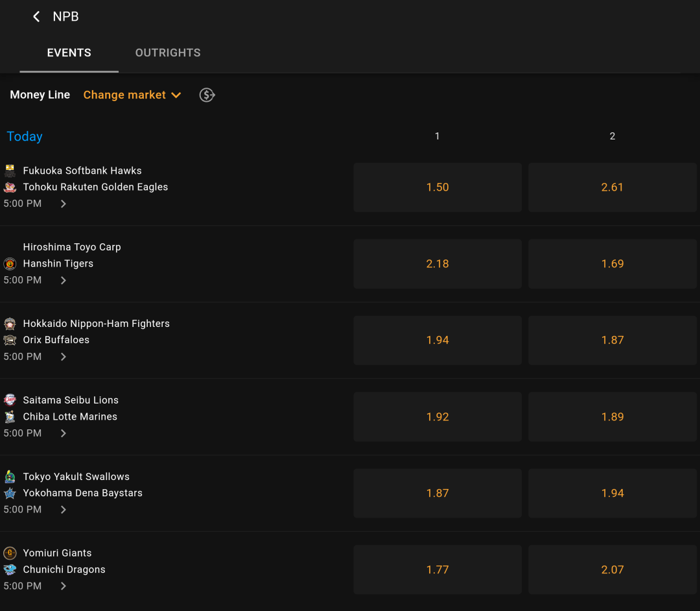Click the 5:00 PM time under Yokohama Dena Baystars
The width and height of the screenshot is (700, 611).
pyautogui.click(x=22, y=510)
